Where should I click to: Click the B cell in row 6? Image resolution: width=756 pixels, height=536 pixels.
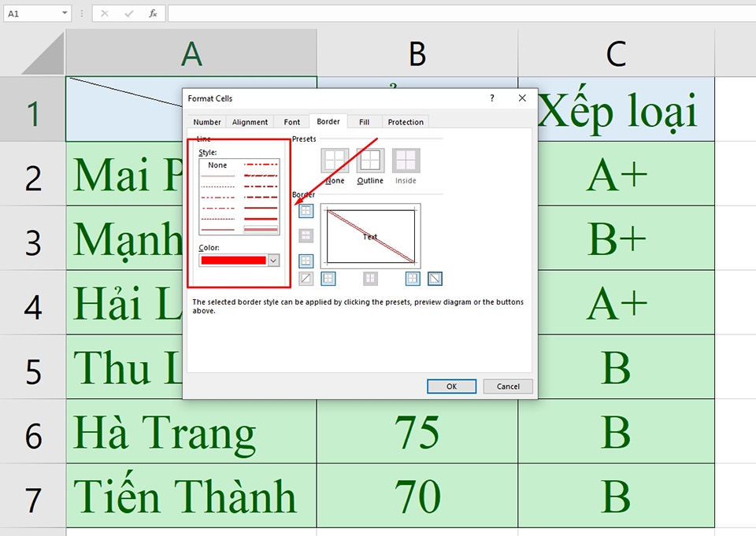[616, 431]
